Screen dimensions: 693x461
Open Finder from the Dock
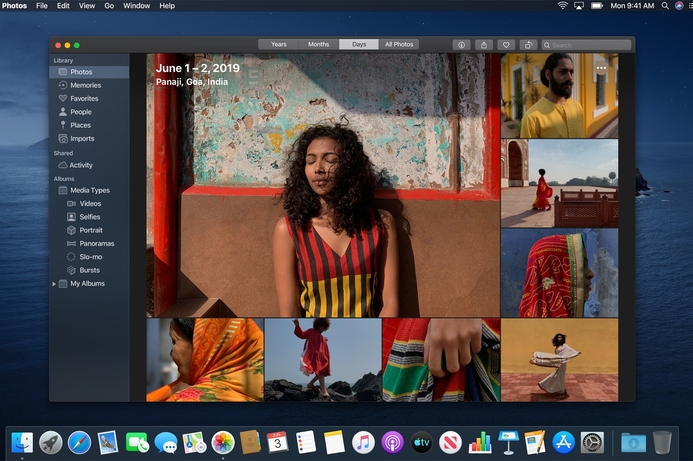[x=22, y=442]
